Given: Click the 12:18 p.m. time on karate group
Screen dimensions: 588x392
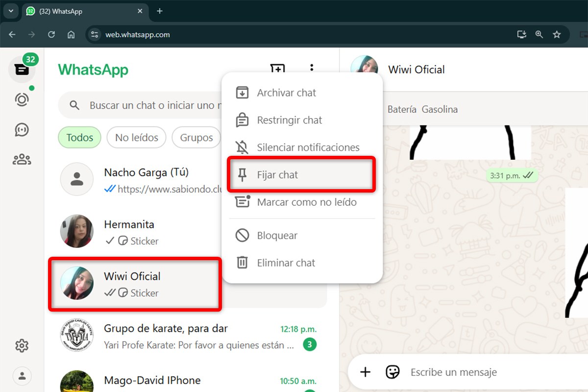Looking at the screenshot, I should pos(298,329).
